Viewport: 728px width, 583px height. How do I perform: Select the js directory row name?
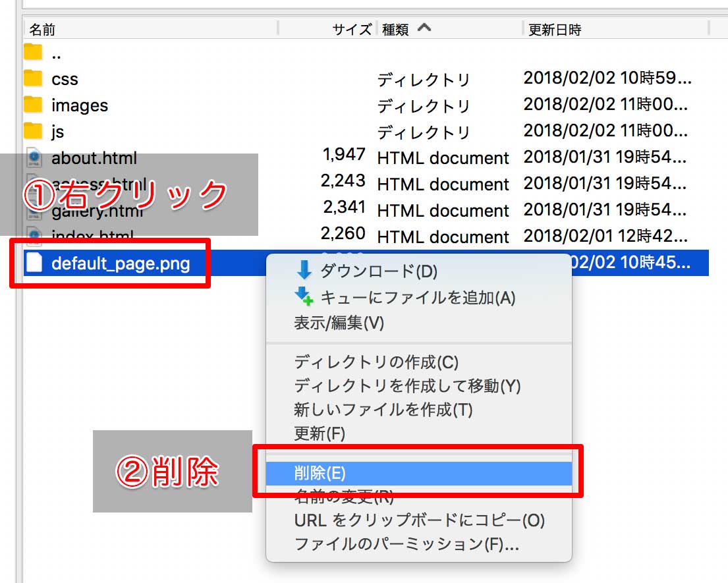click(x=57, y=132)
